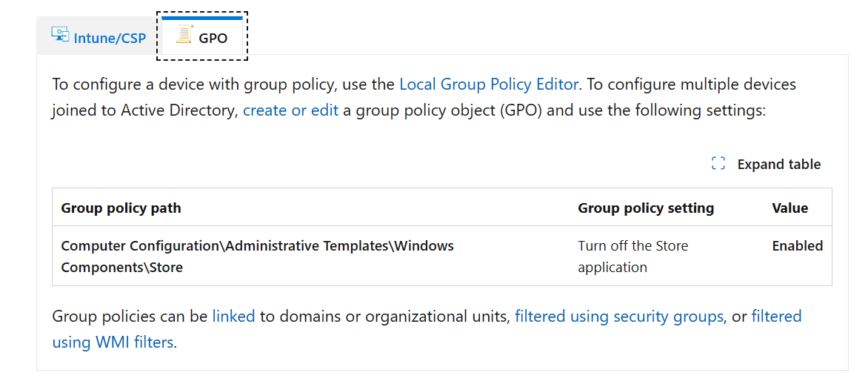Image resolution: width=868 pixels, height=387 pixels.
Task: Click the 'To configure a device' paragraph
Action: [x=424, y=98]
